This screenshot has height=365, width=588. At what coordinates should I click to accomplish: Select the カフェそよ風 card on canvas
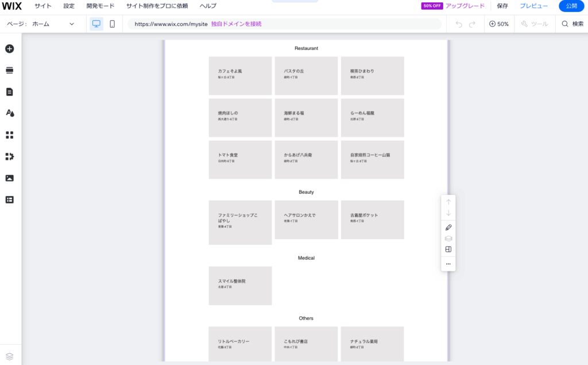click(x=240, y=75)
